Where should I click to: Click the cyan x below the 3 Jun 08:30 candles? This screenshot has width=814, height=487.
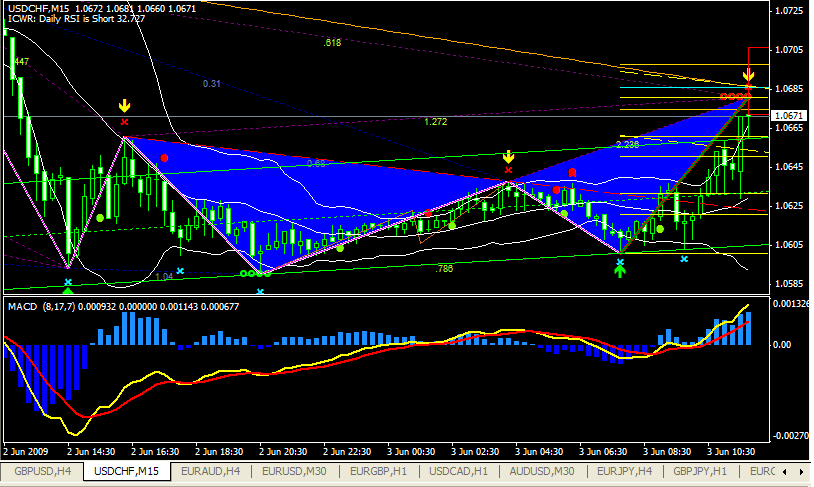pos(684,259)
